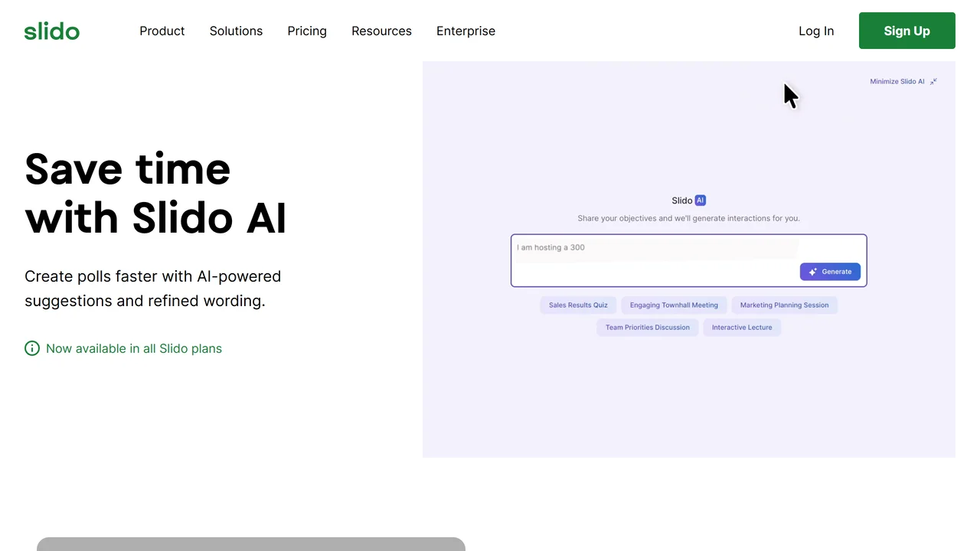Select the Interactive Lecture suggestion
Screen dimensions: 980x551
tap(742, 328)
